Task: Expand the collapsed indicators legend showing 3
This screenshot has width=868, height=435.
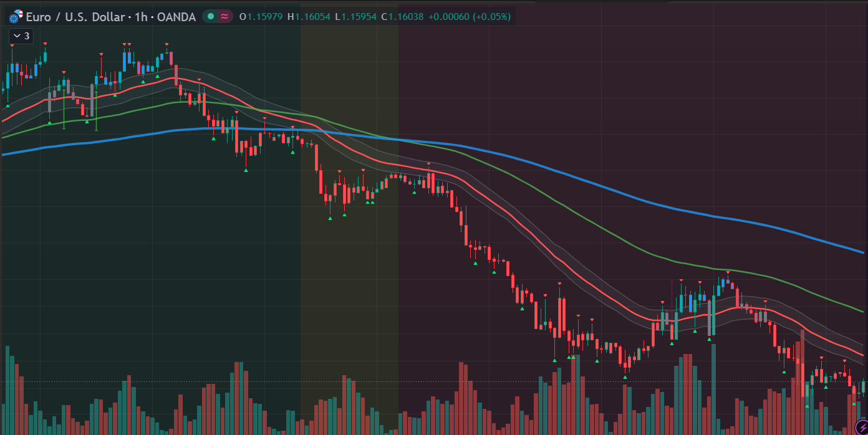Action: coord(21,36)
